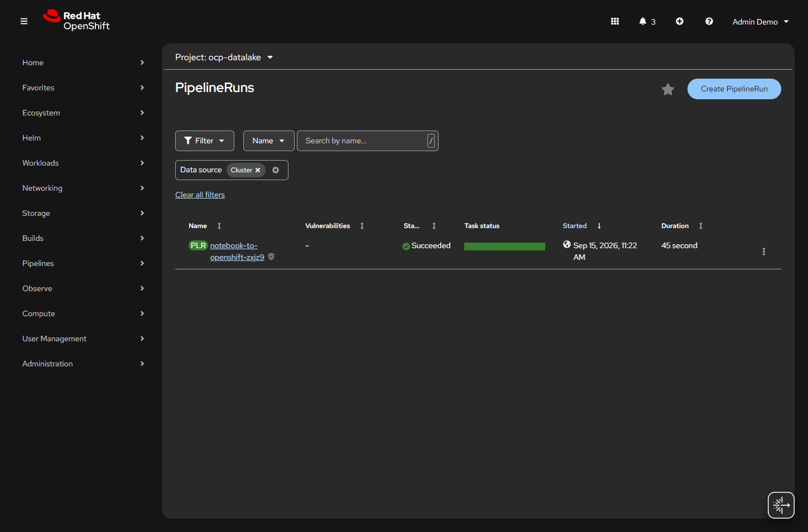Click the plus quick create icon
The height and width of the screenshot is (532, 808).
point(680,21)
